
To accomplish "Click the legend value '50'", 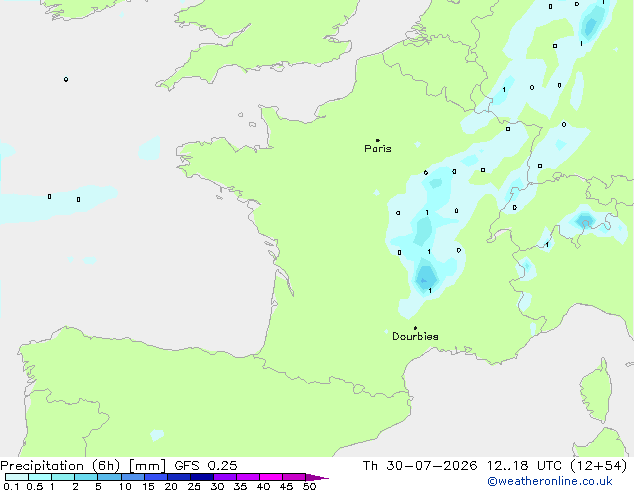I will (x=309, y=486).
